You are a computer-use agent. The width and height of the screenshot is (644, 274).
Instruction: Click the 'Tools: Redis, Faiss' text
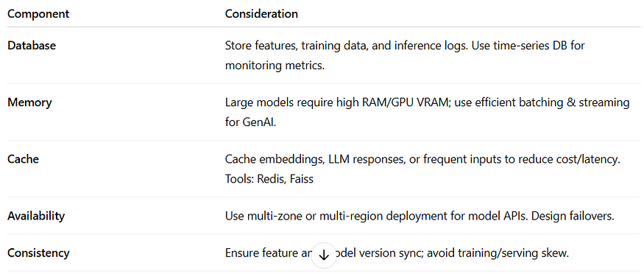point(269,180)
